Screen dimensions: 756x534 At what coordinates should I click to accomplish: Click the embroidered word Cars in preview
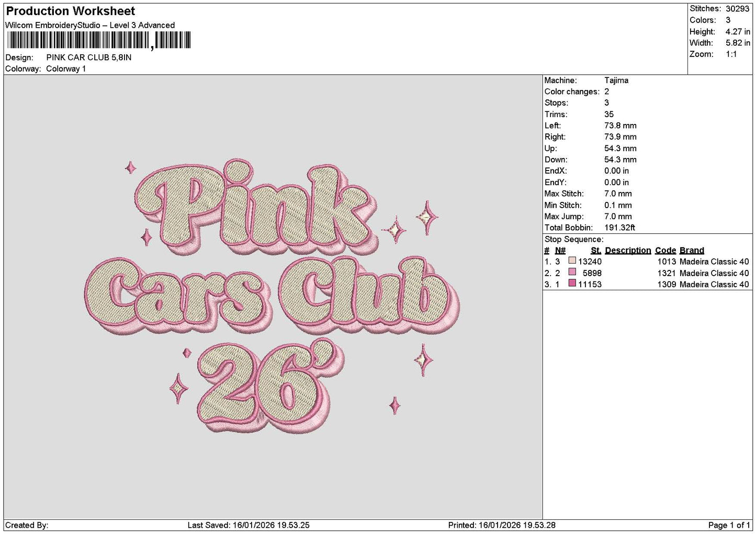[x=178, y=296]
